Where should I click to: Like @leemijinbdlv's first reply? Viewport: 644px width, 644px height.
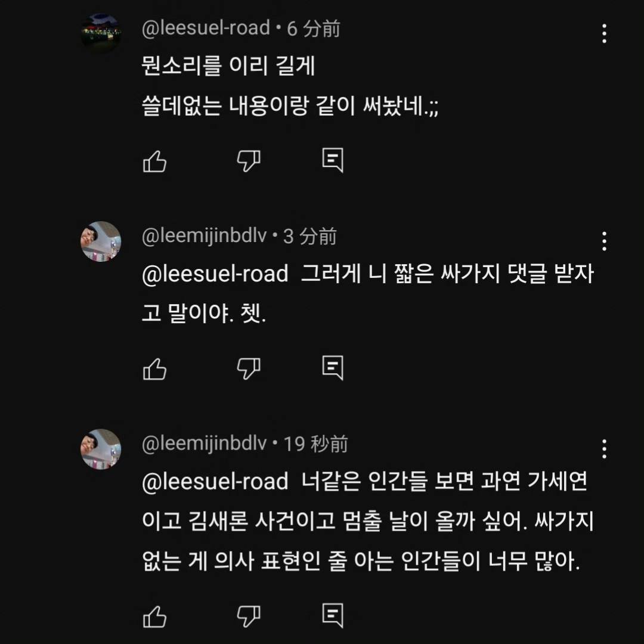(x=154, y=367)
